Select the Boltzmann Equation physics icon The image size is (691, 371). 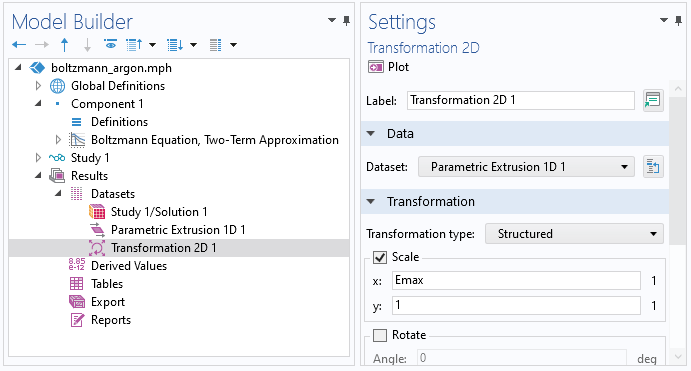pos(77,140)
